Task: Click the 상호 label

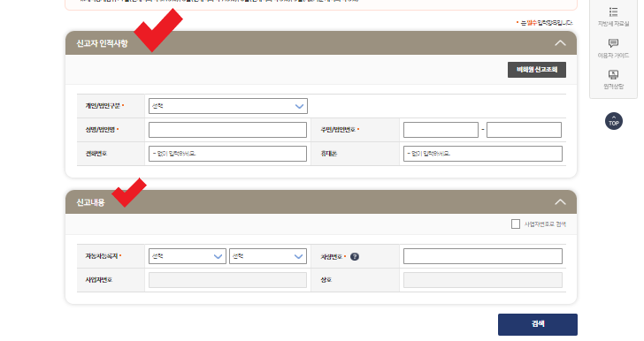Action: 326,280
